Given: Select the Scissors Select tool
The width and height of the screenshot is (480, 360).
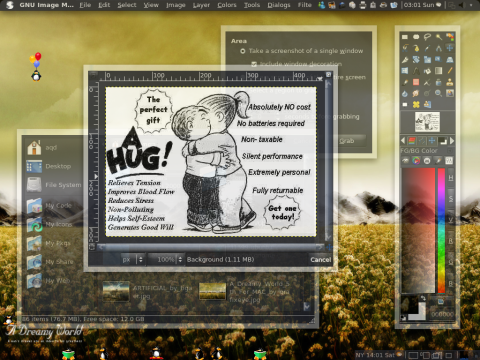Looking at the screenshot, I should click(x=405, y=48).
